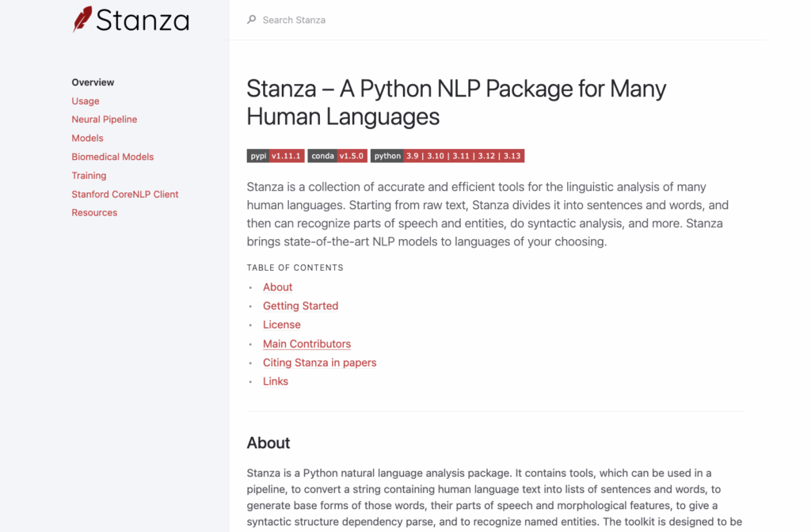Select Overview in the sidebar

(x=93, y=82)
